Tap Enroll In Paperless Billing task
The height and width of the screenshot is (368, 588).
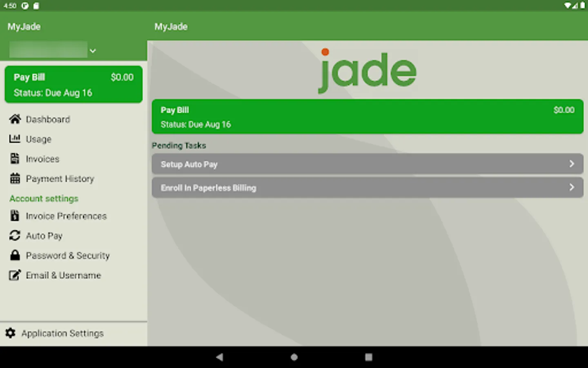tap(367, 188)
